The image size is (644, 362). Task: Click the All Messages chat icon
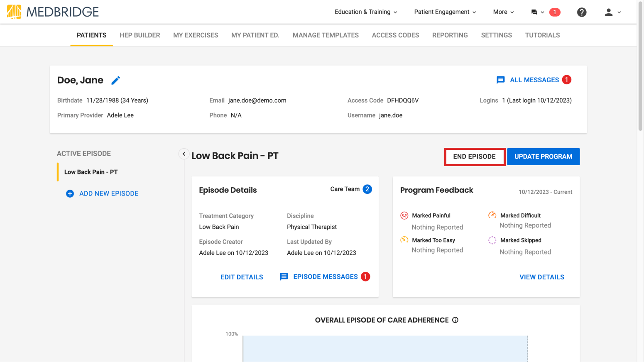(501, 80)
